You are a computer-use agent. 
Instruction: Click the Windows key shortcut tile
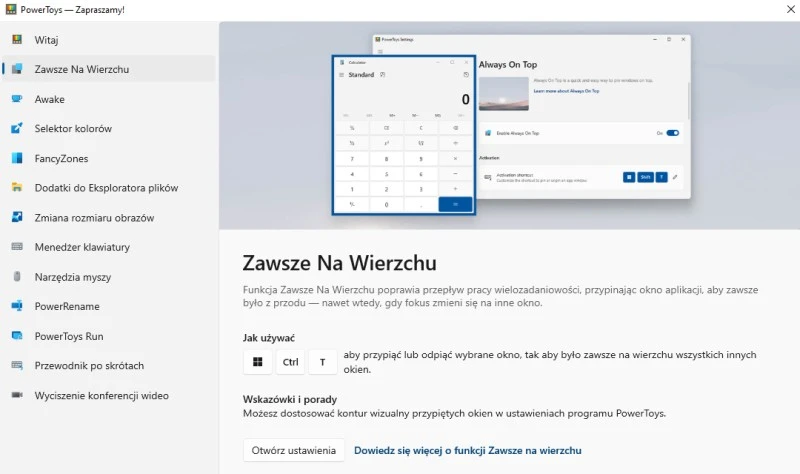coord(258,362)
